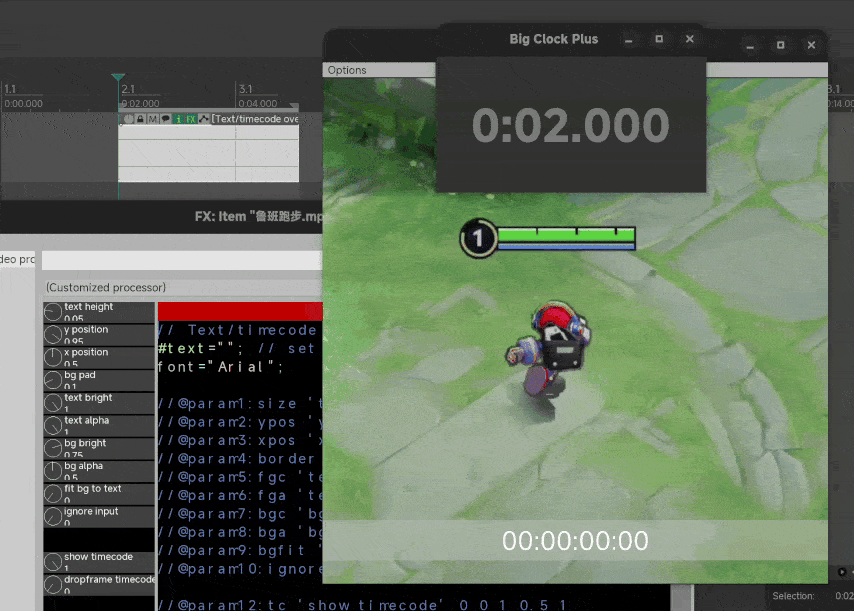Click the x position knob
This screenshot has height=611, width=854.
[x=53, y=358]
